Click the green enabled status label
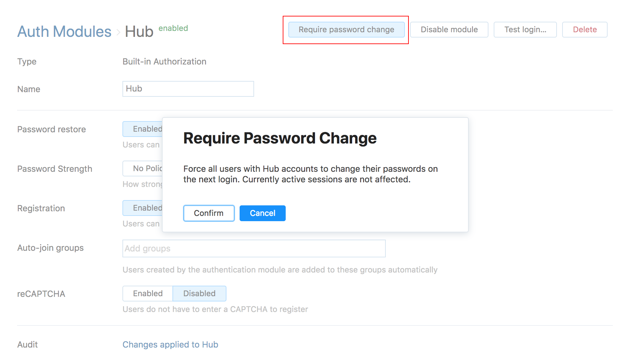This screenshot has width=628, height=364. click(x=173, y=28)
